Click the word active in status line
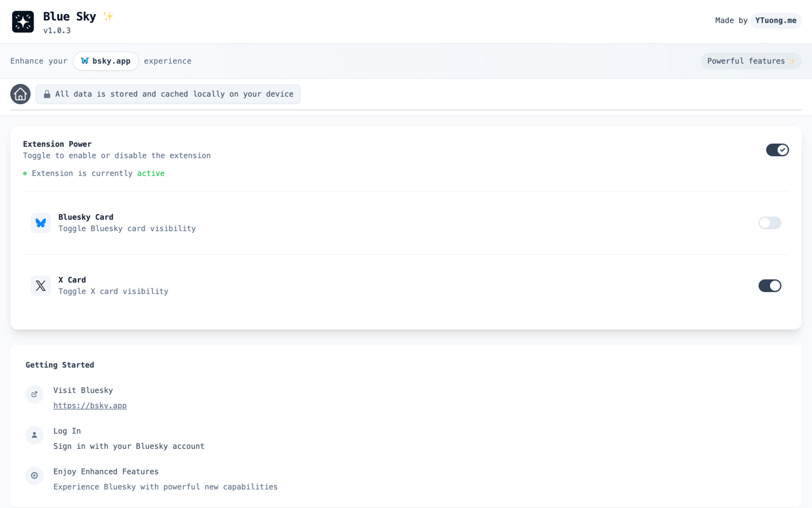 pyautogui.click(x=151, y=173)
